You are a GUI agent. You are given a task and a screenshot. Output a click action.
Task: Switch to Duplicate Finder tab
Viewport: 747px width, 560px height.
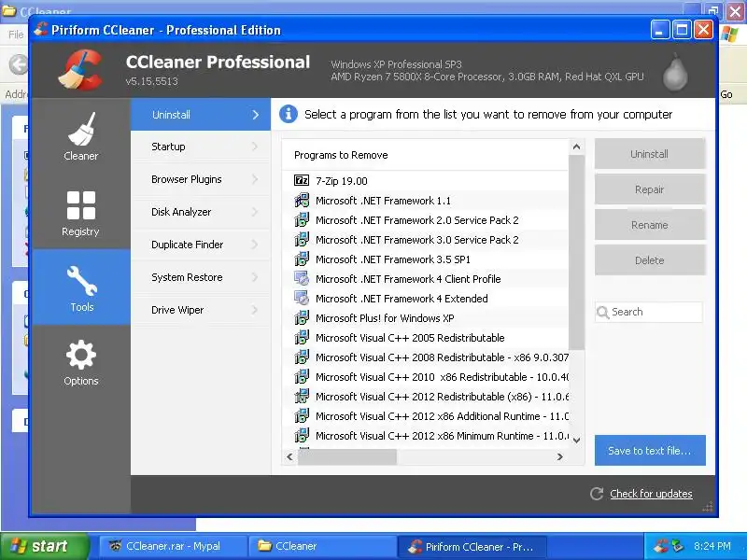[x=201, y=245]
